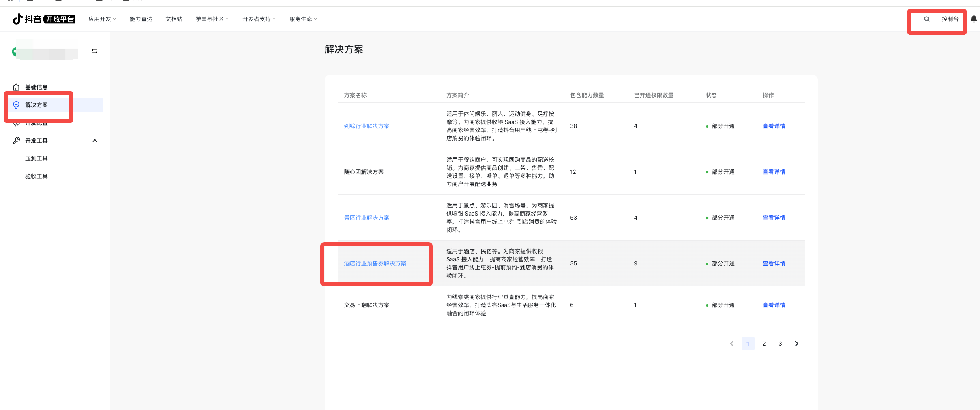Click the 解决方案 lightbulb icon
Viewport: 980px width, 410px height.
point(16,105)
